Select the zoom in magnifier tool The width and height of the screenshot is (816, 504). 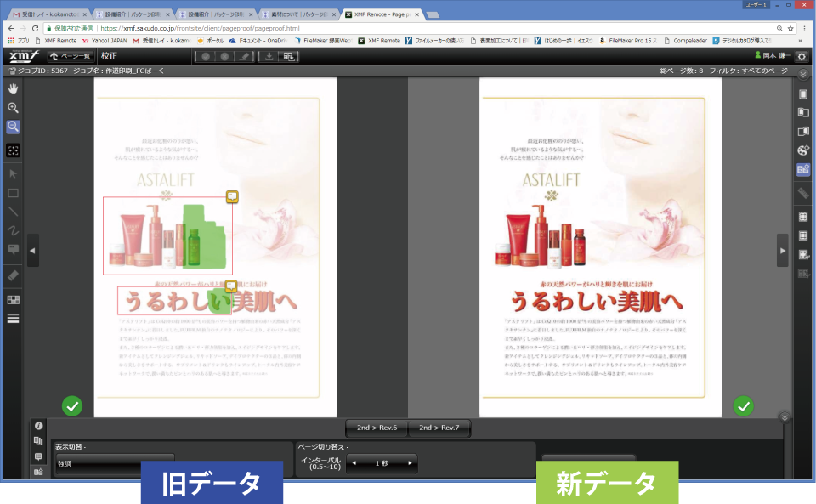[x=13, y=108]
